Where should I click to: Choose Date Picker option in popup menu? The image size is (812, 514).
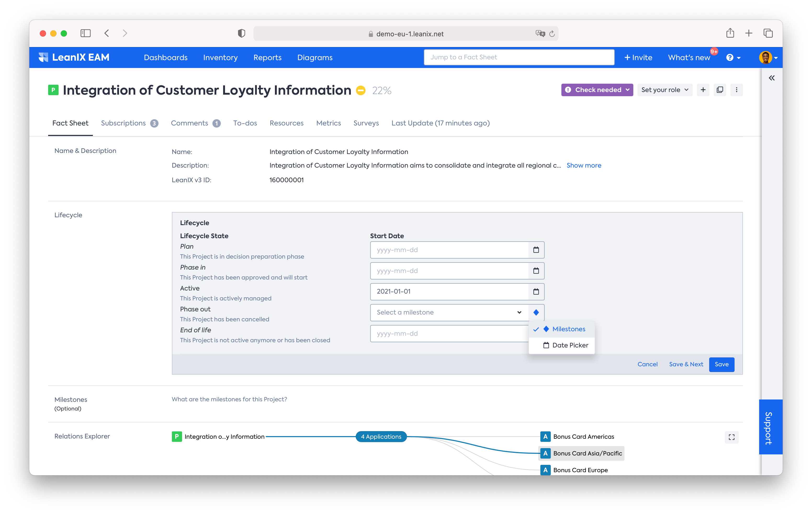(562, 345)
